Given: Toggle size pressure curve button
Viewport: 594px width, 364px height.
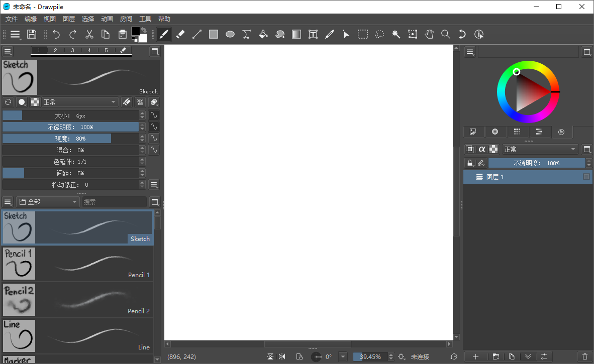Looking at the screenshot, I should click(x=153, y=115).
